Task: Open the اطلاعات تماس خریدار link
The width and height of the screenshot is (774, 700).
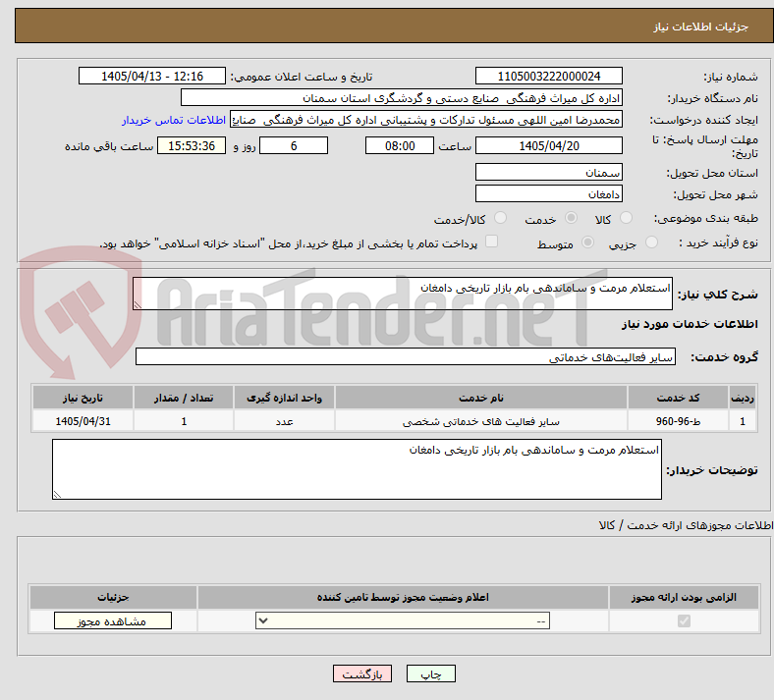Action: [x=174, y=120]
